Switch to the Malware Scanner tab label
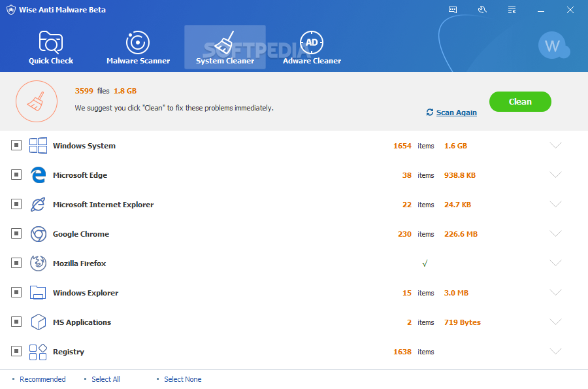The width and height of the screenshot is (588, 389). 138,61
